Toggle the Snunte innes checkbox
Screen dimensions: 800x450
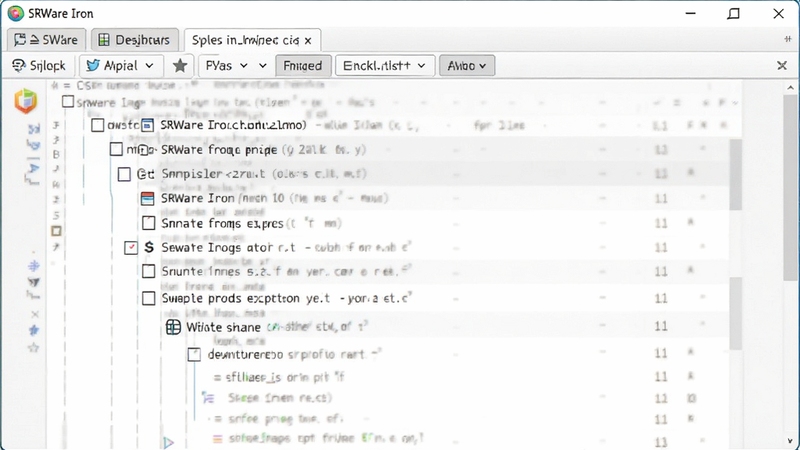[148, 271]
